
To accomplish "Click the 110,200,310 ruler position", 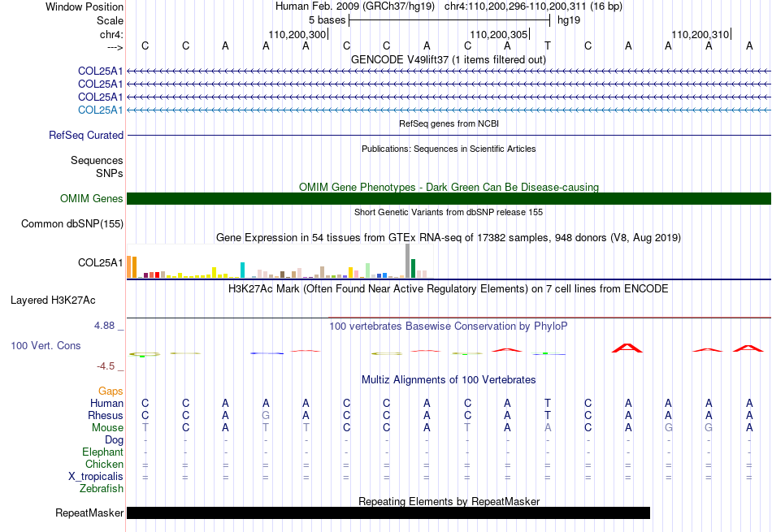I will (x=700, y=34).
